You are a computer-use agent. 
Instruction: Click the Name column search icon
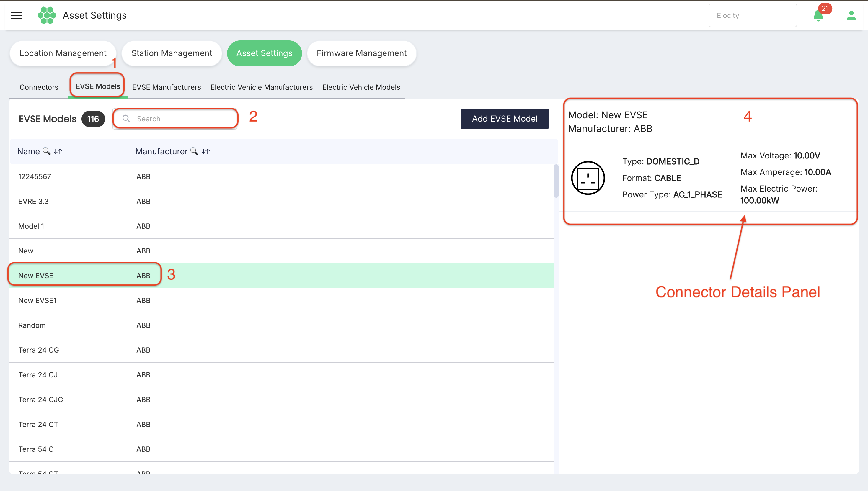[47, 151]
